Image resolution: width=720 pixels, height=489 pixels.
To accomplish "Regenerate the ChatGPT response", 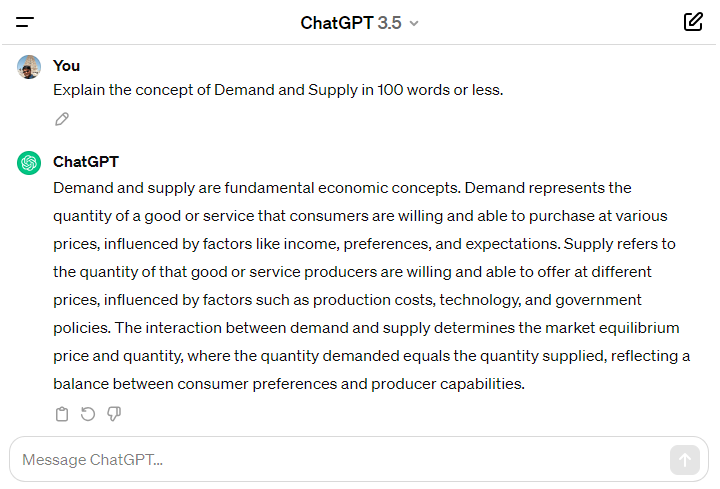I will coord(88,414).
